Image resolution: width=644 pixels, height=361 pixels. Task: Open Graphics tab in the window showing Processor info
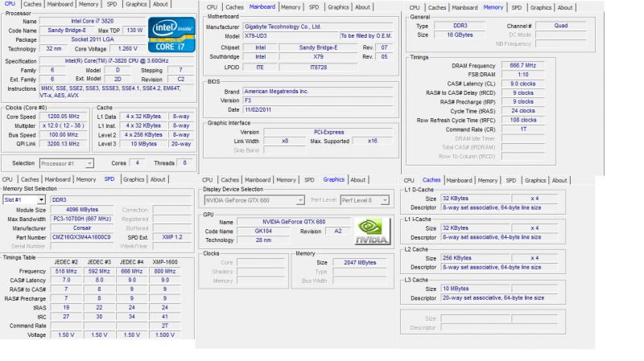(x=136, y=4)
